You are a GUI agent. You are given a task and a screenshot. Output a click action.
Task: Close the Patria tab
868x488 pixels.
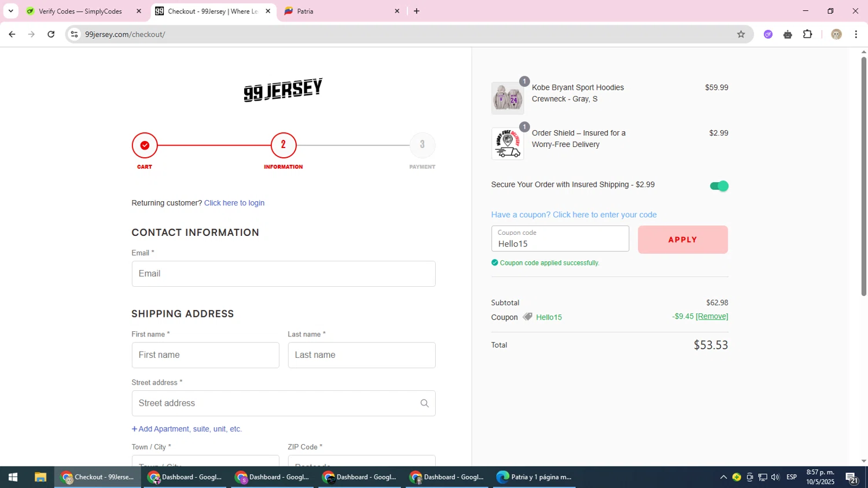coord(397,11)
